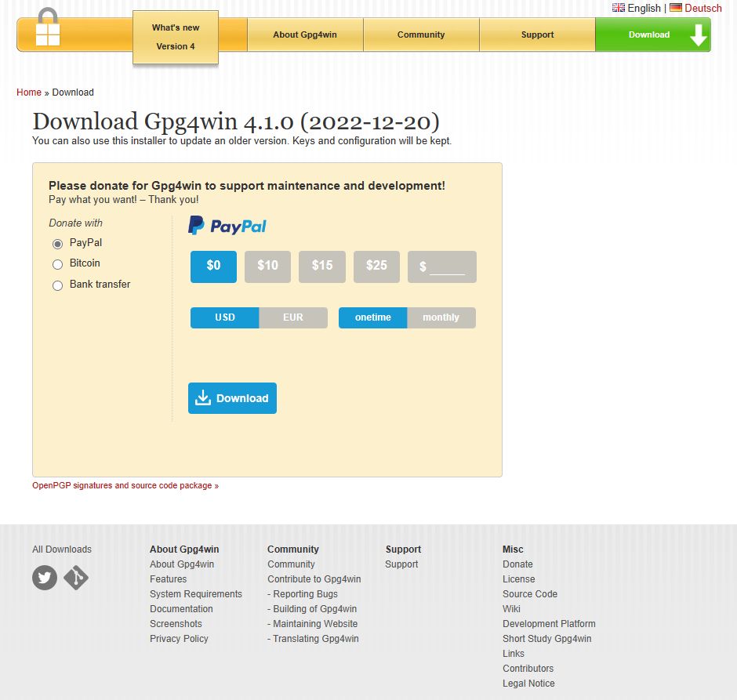Open Contributors footer link
The width and height of the screenshot is (737, 700).
coord(528,669)
